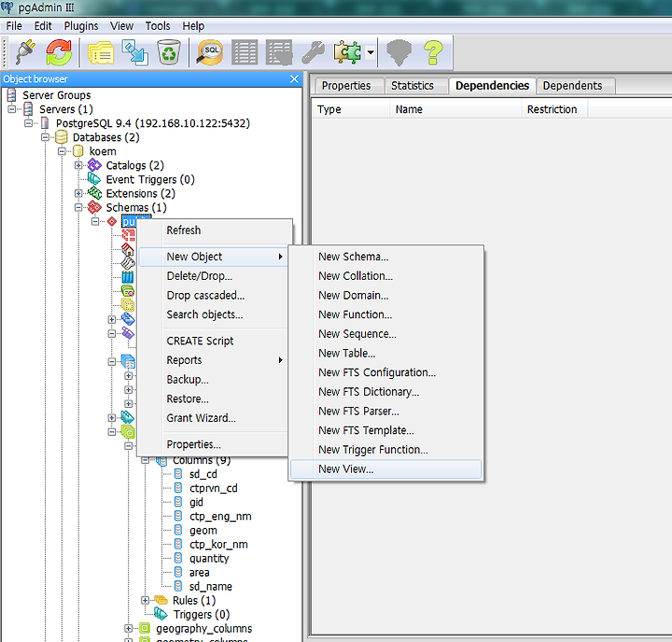Viewport: 672px width, 642px height.
Task: Open the Reports submenu
Action: (213, 360)
